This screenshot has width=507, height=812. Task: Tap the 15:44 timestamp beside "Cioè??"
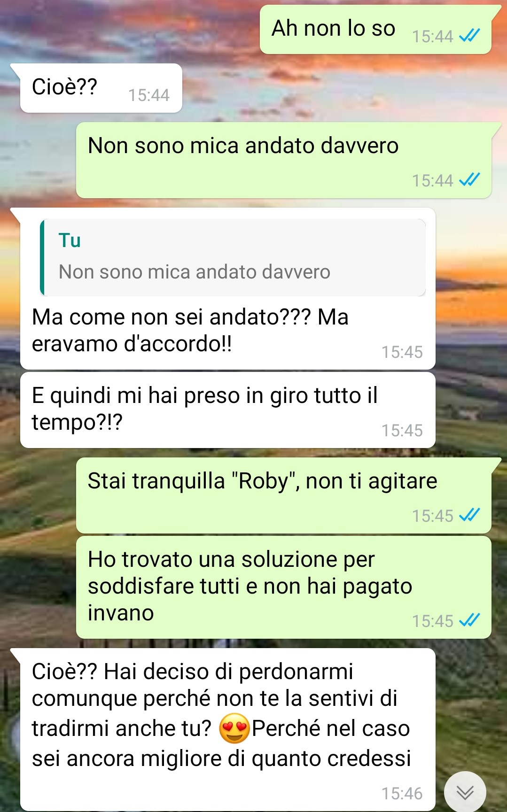click(148, 95)
